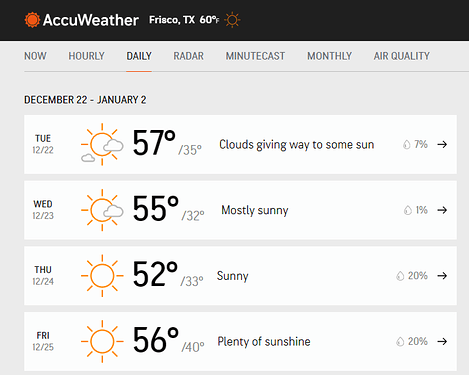Click Wednesday's mostly sunny weather icon

coord(102,210)
